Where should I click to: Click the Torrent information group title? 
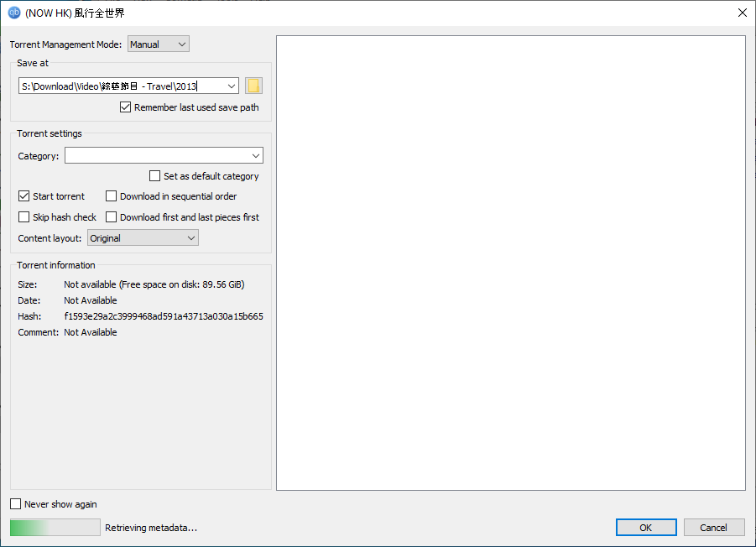[x=56, y=265]
